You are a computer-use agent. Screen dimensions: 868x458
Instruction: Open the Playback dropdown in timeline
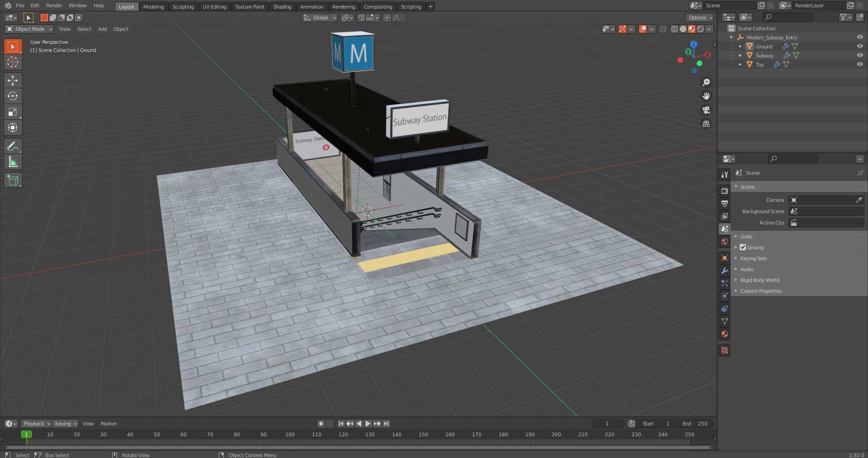[x=36, y=424]
